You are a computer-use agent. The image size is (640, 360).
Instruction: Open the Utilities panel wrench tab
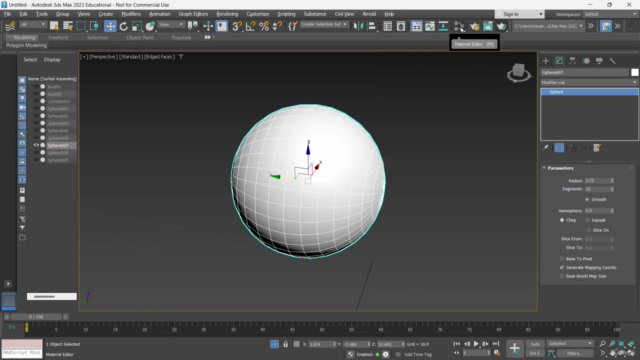click(x=612, y=61)
